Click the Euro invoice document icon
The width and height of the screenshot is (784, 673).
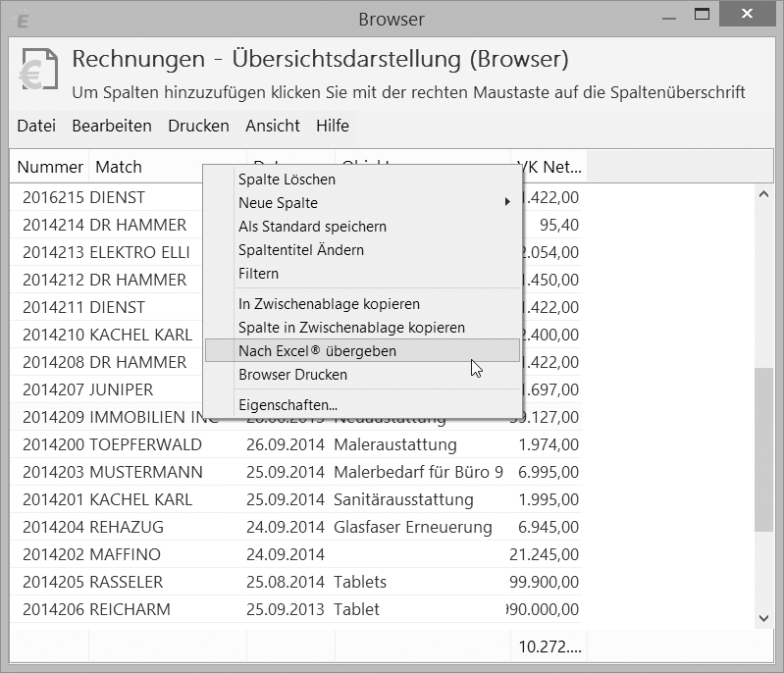click(36, 71)
